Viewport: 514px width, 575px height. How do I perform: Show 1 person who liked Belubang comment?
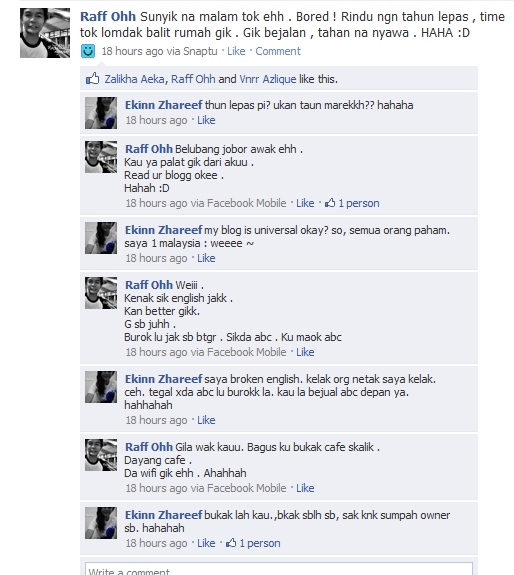point(359,203)
